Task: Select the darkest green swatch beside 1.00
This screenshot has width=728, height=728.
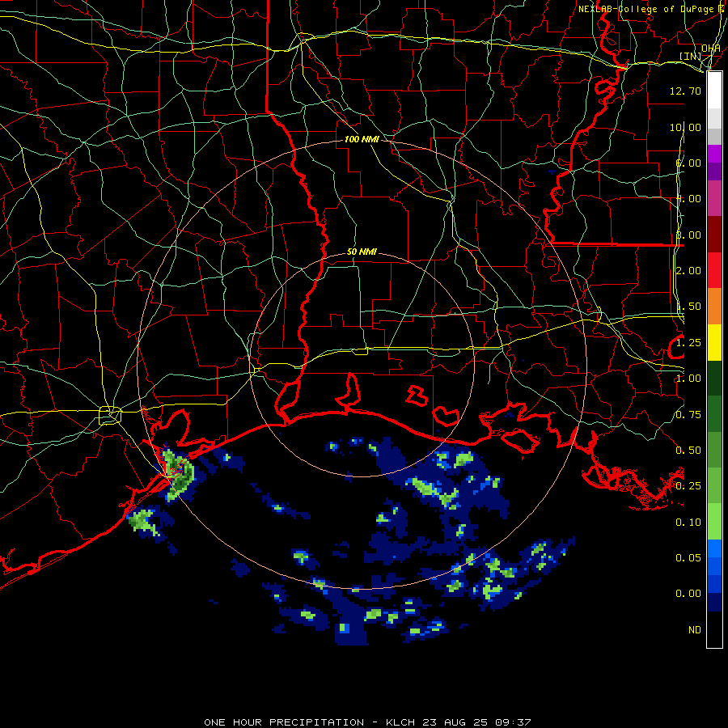Action: click(715, 378)
